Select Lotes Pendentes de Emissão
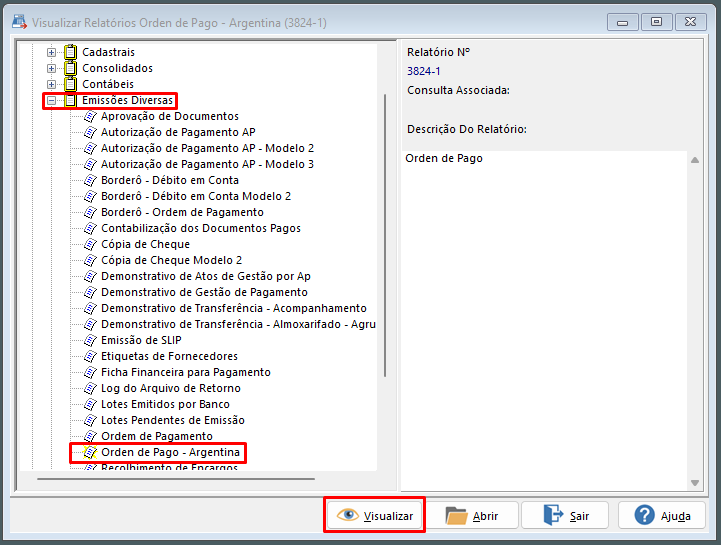721x545 pixels. point(173,420)
